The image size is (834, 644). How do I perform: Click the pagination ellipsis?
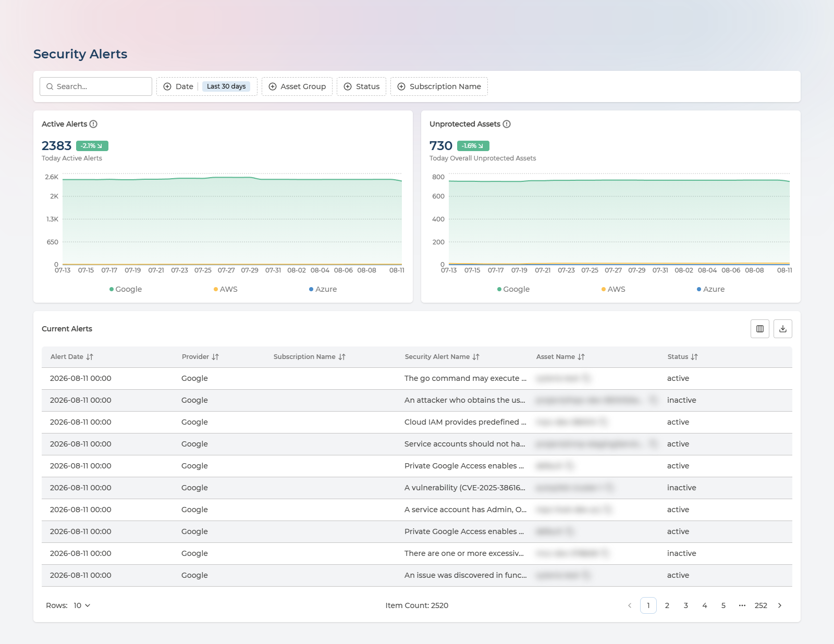[x=742, y=605]
